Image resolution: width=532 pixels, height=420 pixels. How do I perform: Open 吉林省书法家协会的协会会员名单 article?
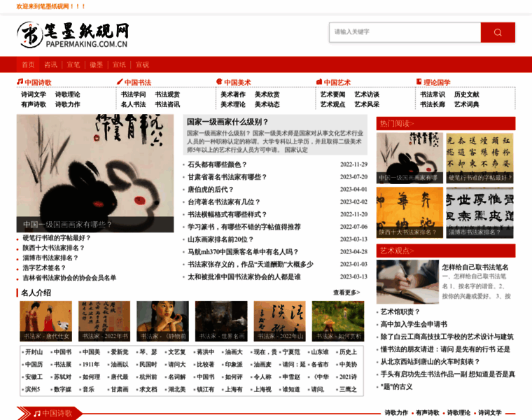pyautogui.click(x=69, y=277)
